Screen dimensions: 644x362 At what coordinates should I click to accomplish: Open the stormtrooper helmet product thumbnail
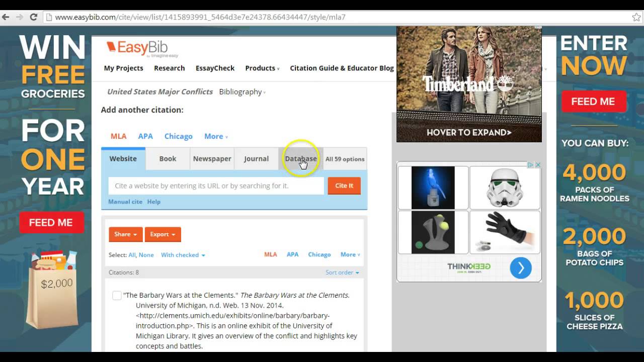tap(505, 188)
